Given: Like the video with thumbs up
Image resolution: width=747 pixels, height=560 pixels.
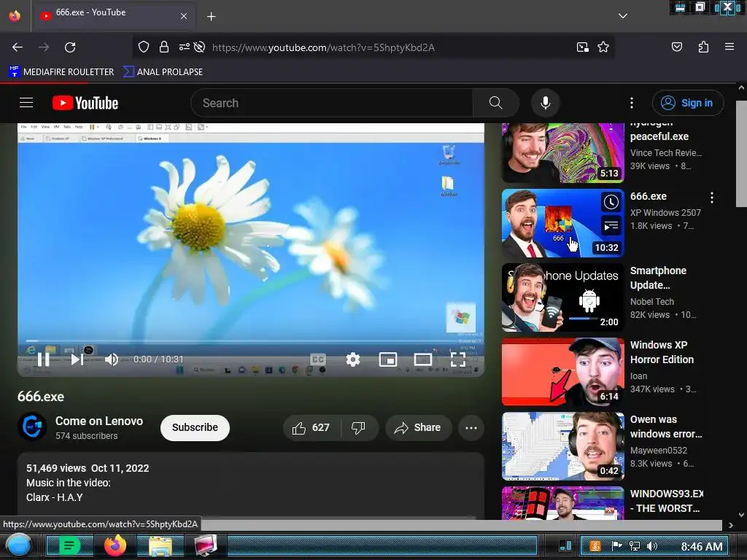Looking at the screenshot, I should point(311,427).
